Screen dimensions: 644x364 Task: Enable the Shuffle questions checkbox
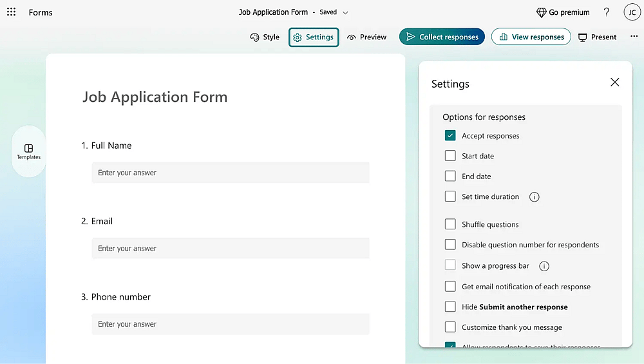[x=450, y=224]
